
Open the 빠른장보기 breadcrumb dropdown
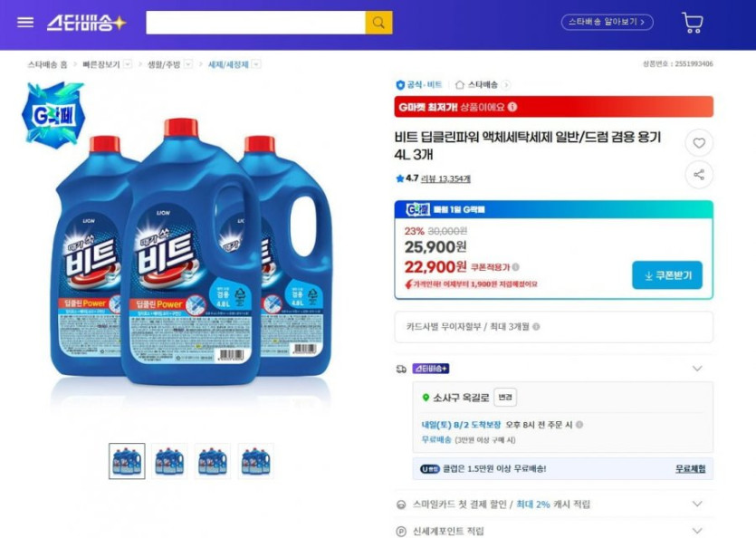128,64
